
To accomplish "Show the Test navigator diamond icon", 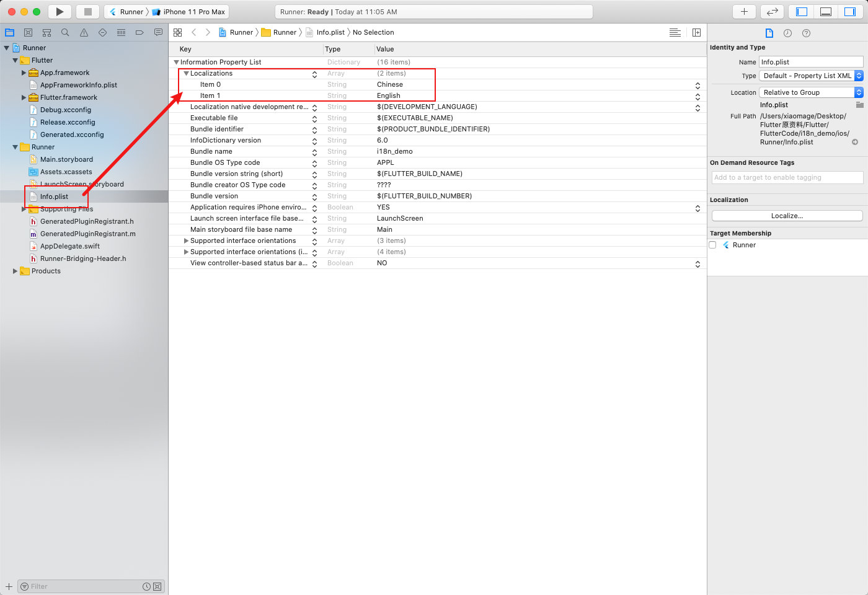I will click(x=102, y=32).
